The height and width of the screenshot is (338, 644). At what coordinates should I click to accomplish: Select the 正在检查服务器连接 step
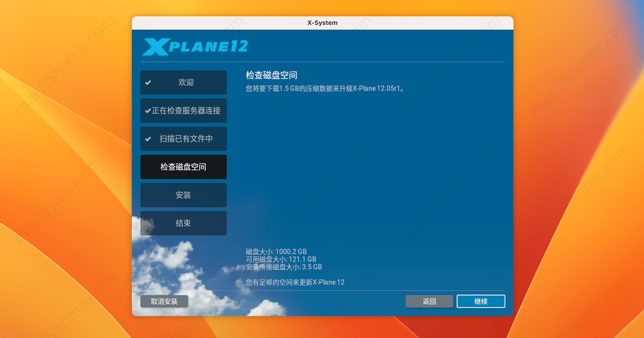(183, 111)
